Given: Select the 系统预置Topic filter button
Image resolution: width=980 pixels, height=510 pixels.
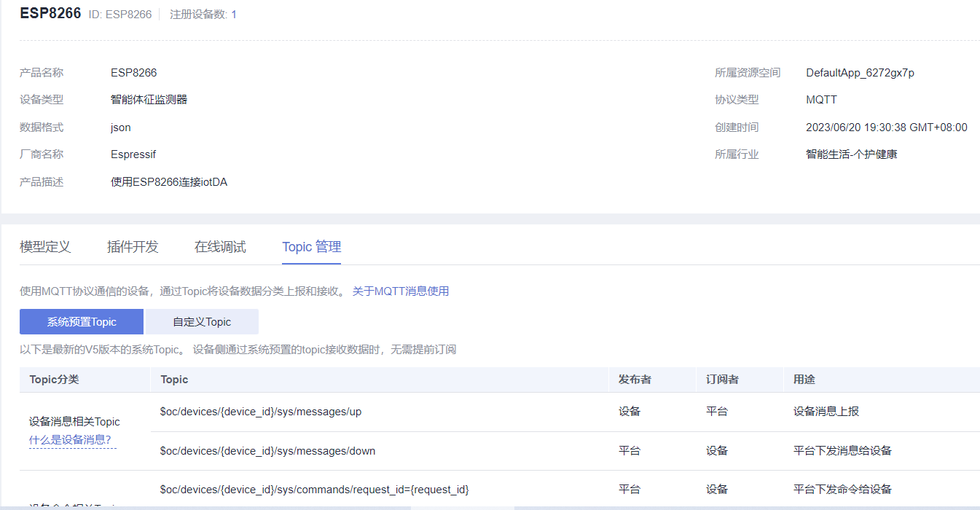Looking at the screenshot, I should tap(81, 321).
